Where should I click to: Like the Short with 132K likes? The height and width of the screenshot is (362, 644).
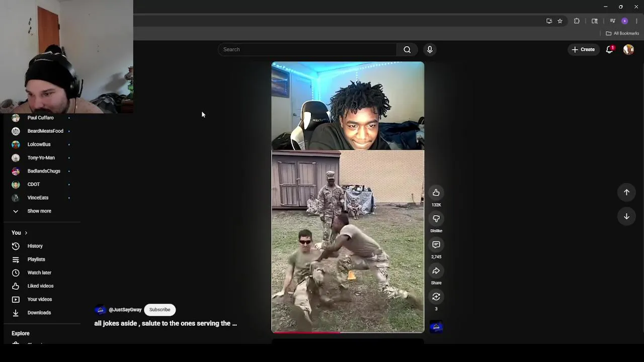pos(436,193)
